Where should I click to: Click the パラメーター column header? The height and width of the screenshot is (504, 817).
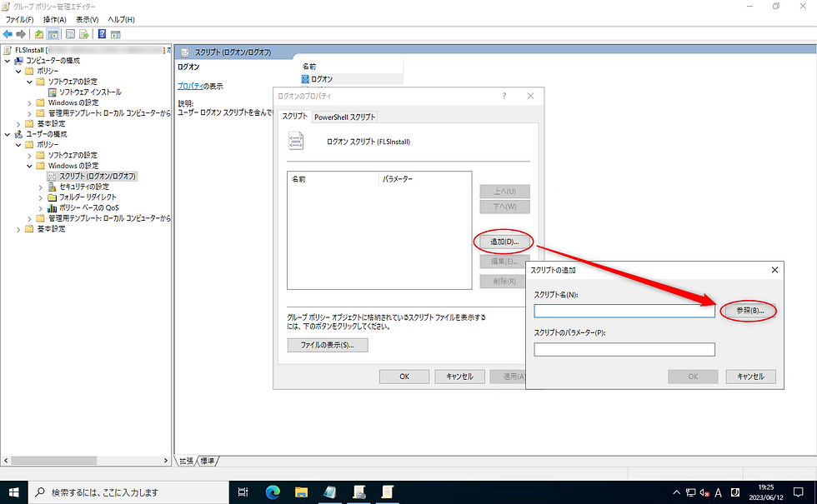click(424, 179)
